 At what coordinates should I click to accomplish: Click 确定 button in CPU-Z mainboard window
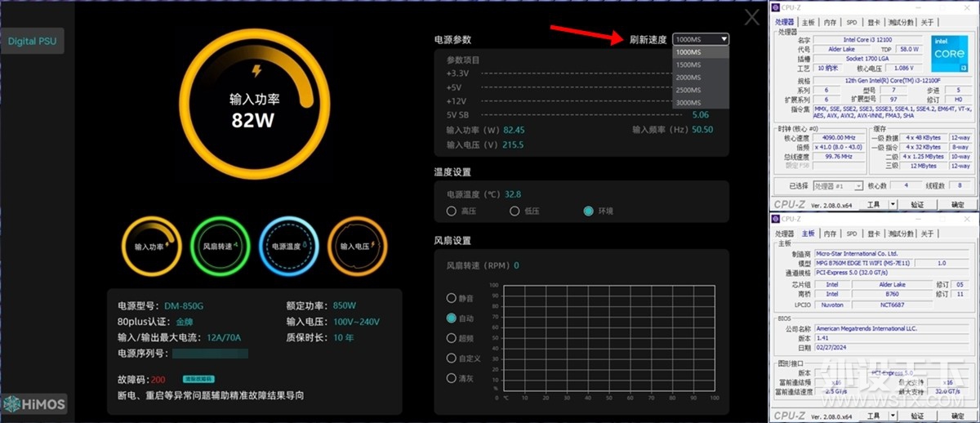[958, 415]
